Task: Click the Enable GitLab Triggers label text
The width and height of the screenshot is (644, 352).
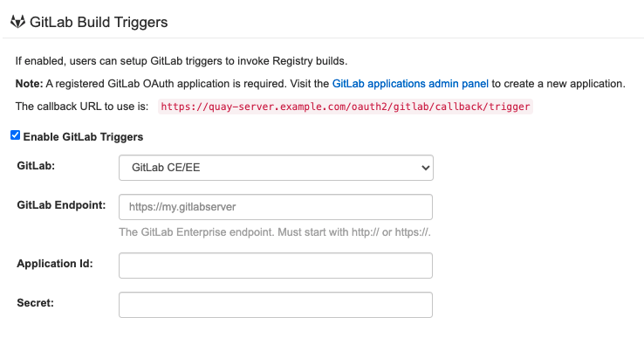Action: coord(83,137)
